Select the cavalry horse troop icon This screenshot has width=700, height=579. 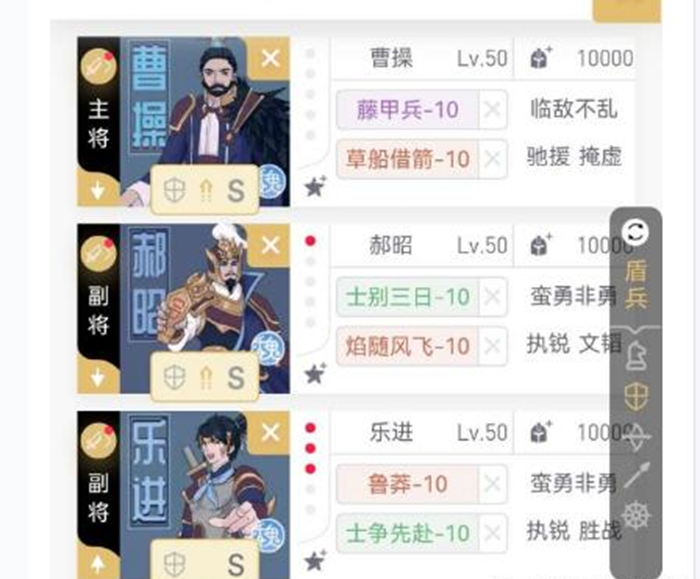click(636, 356)
